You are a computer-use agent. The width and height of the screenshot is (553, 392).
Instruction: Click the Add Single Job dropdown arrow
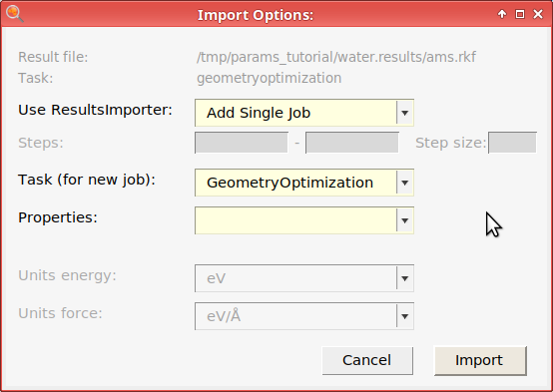[x=405, y=113]
